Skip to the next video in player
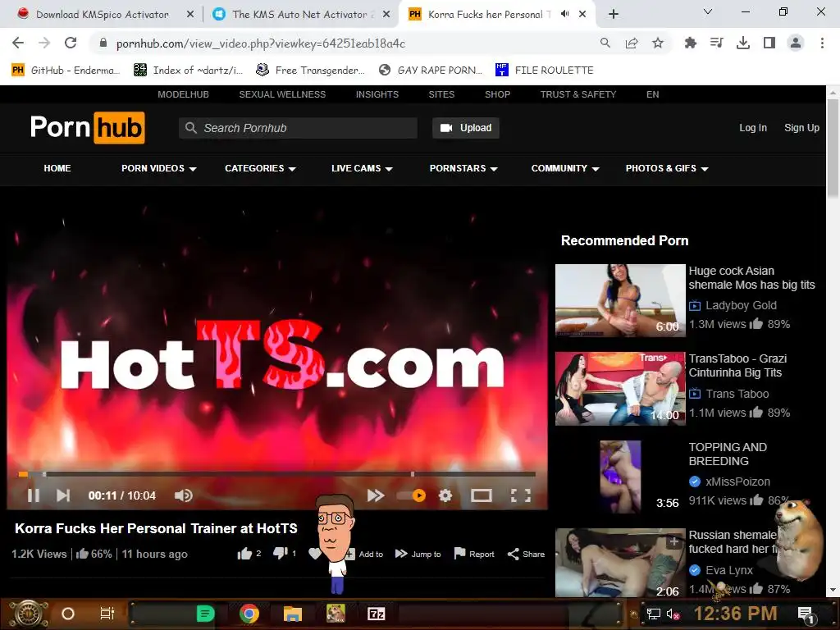The width and height of the screenshot is (840, 630). point(63,495)
